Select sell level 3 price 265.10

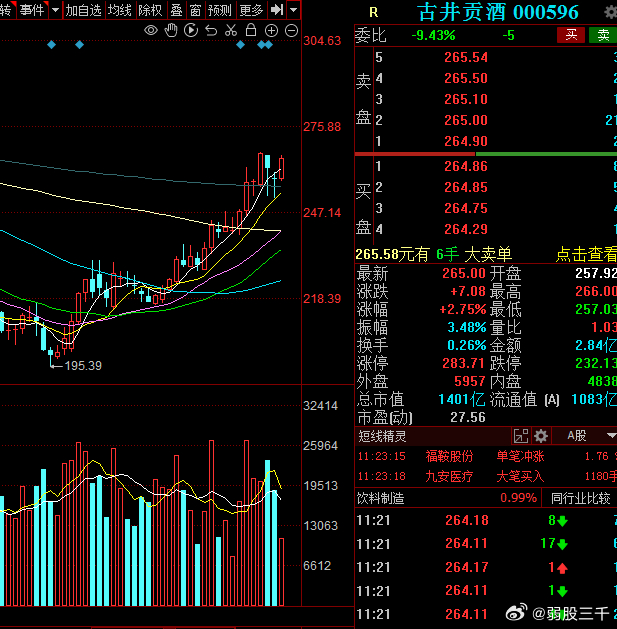point(466,99)
